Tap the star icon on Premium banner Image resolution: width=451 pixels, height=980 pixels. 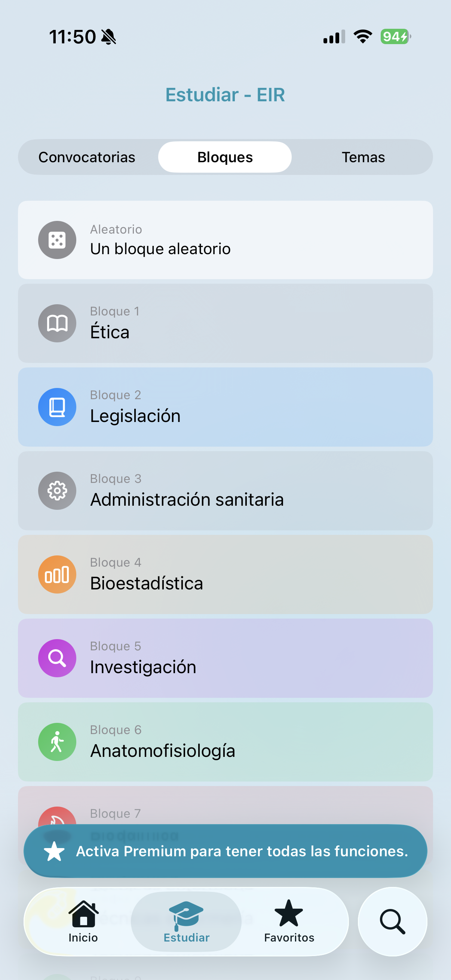54,851
